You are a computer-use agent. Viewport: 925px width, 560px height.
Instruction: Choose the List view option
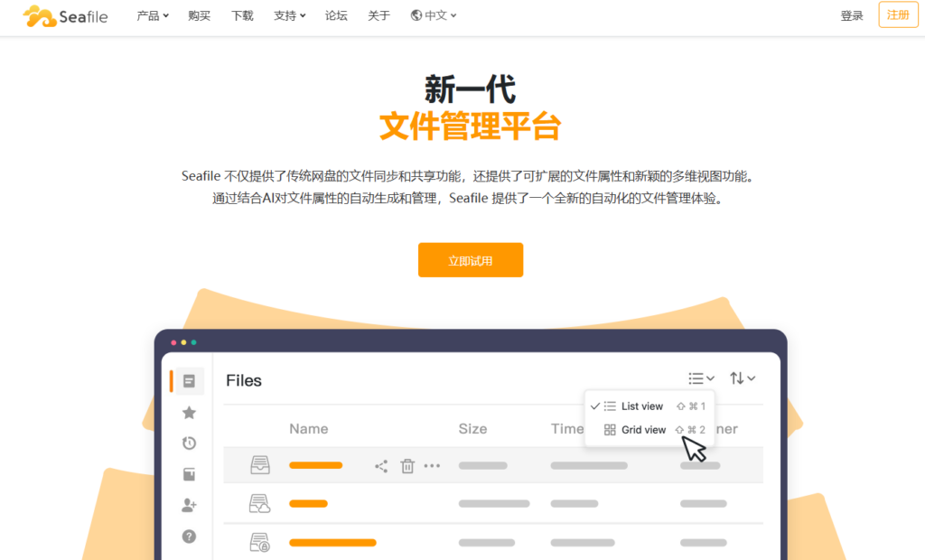[649, 406]
